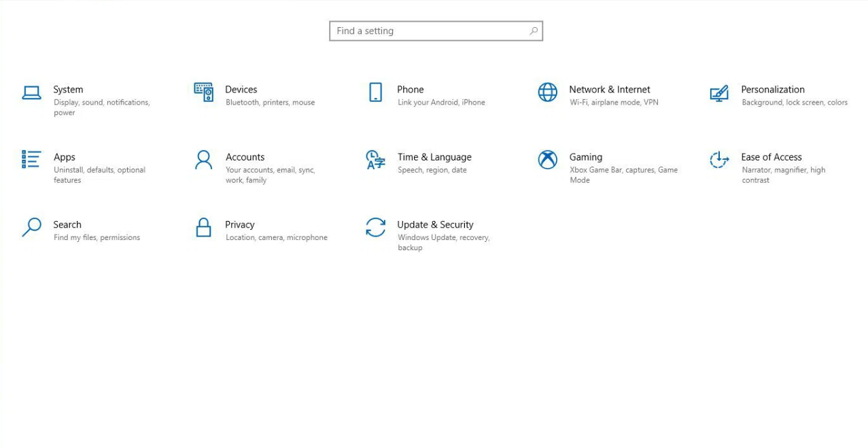This screenshot has width=868, height=448.
Task: Click the Personalization paintbrush icon
Action: [719, 93]
